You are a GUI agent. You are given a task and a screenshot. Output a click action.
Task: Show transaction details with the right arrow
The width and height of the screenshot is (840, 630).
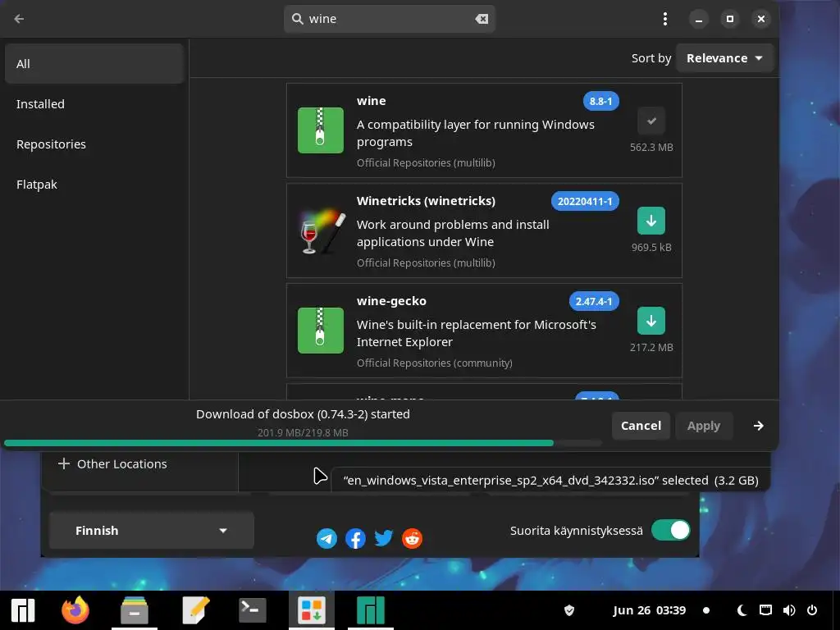point(758,426)
